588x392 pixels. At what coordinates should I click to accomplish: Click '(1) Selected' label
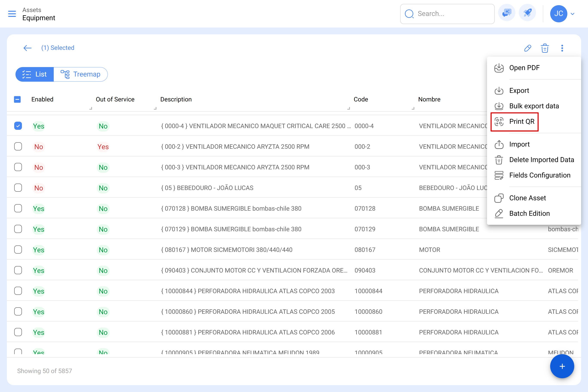(x=58, y=48)
